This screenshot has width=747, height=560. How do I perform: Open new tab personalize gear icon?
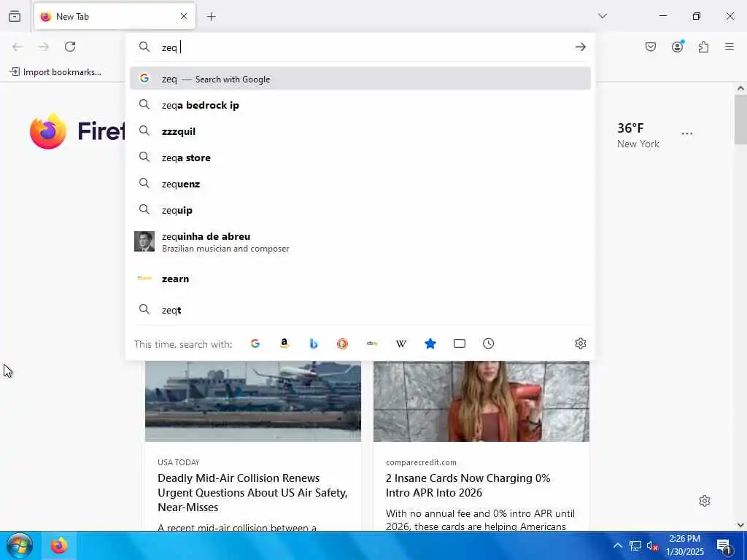pyautogui.click(x=705, y=501)
